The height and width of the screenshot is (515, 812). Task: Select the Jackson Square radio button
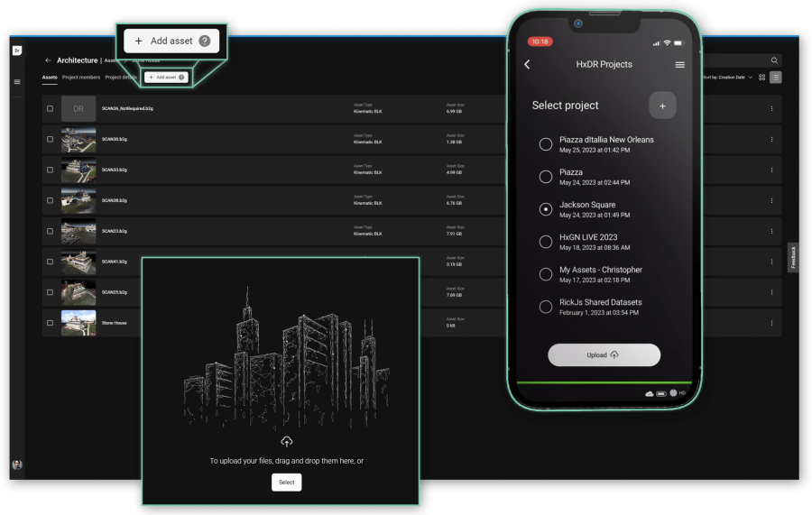(545, 209)
